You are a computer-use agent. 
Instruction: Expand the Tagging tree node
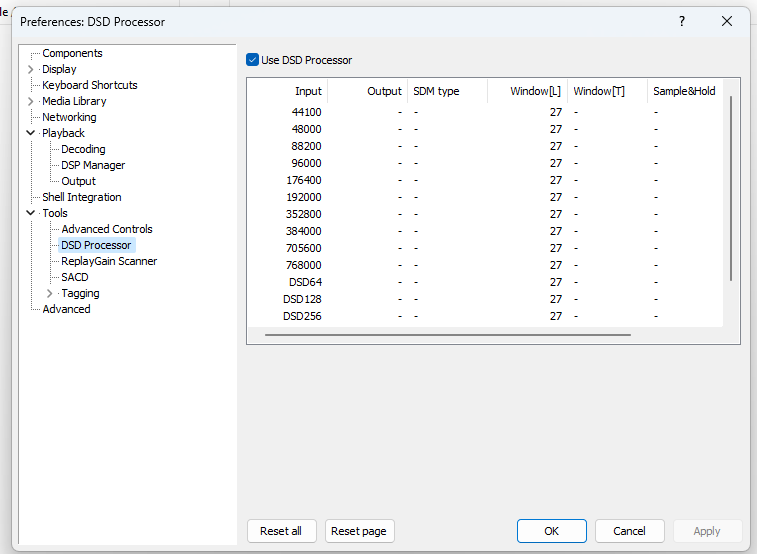[x=50, y=294]
